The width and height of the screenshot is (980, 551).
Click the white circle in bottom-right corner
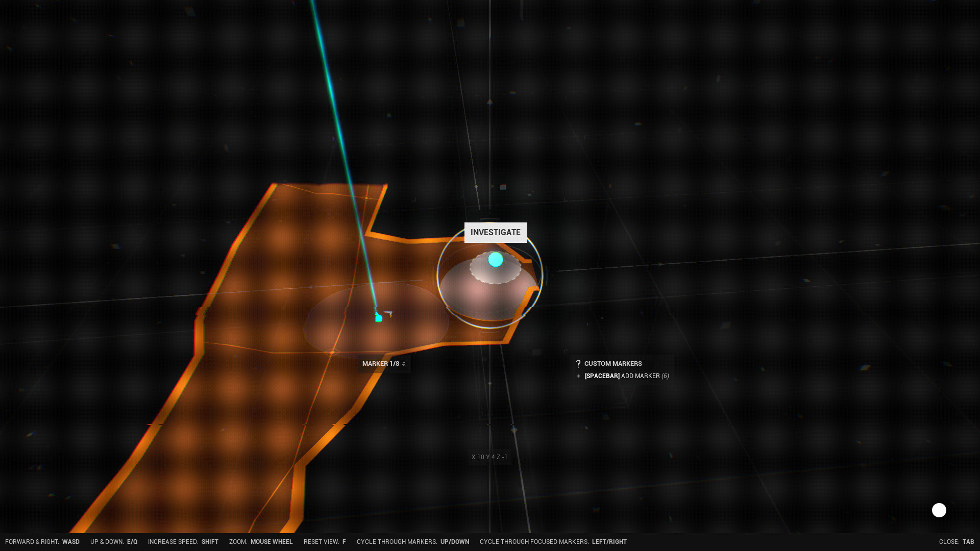click(939, 510)
